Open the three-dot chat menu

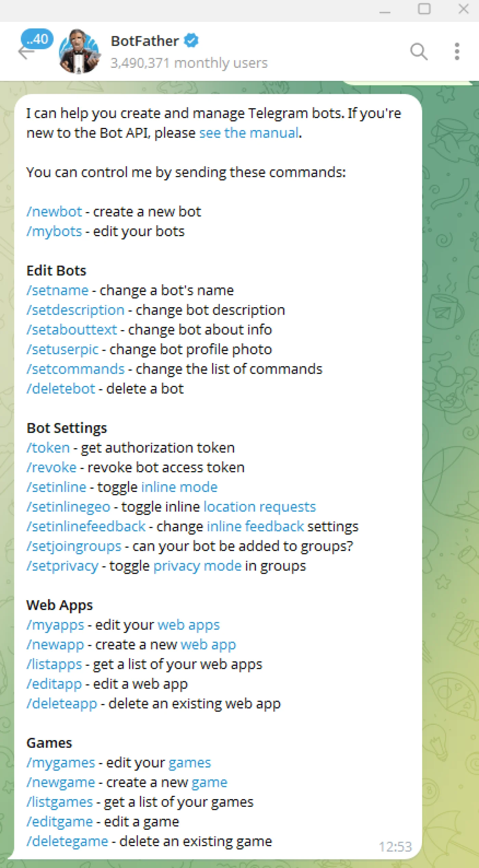click(x=457, y=52)
